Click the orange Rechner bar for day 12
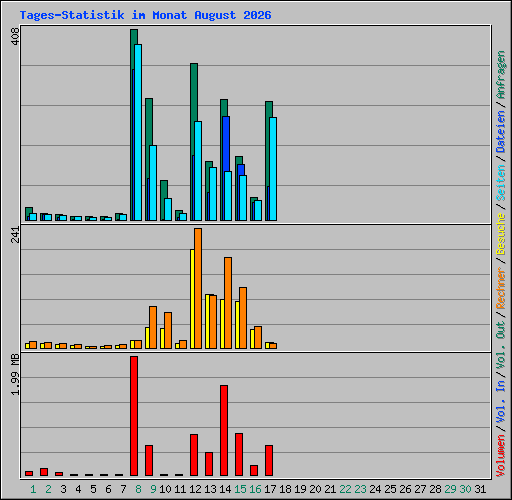 pos(198,289)
